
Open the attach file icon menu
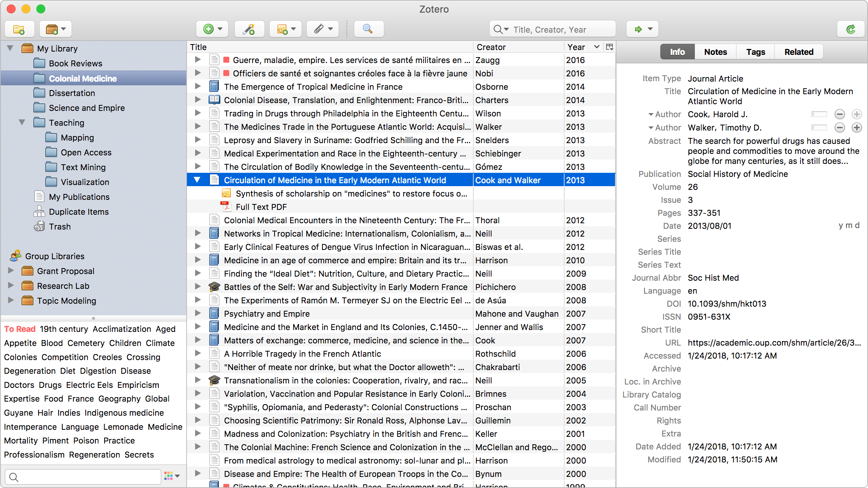pyautogui.click(x=324, y=29)
